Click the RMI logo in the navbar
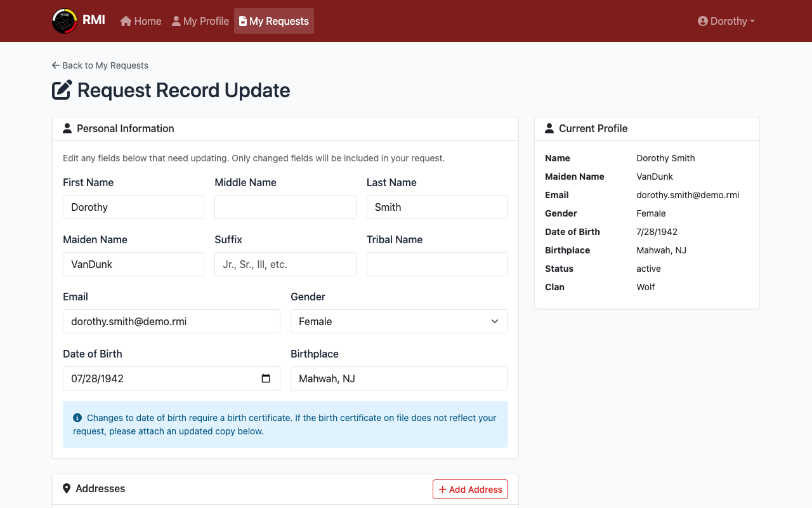Viewport: 812px width, 508px height. tap(63, 20)
